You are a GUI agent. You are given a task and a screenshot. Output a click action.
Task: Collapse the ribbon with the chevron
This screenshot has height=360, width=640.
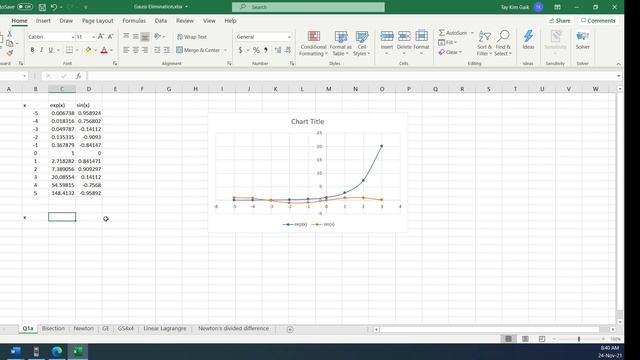[x=618, y=64]
